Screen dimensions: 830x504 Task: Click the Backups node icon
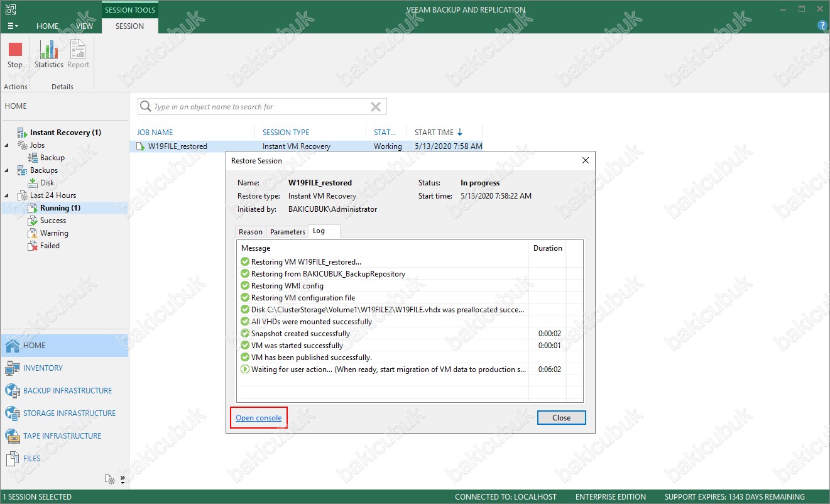[x=23, y=170]
